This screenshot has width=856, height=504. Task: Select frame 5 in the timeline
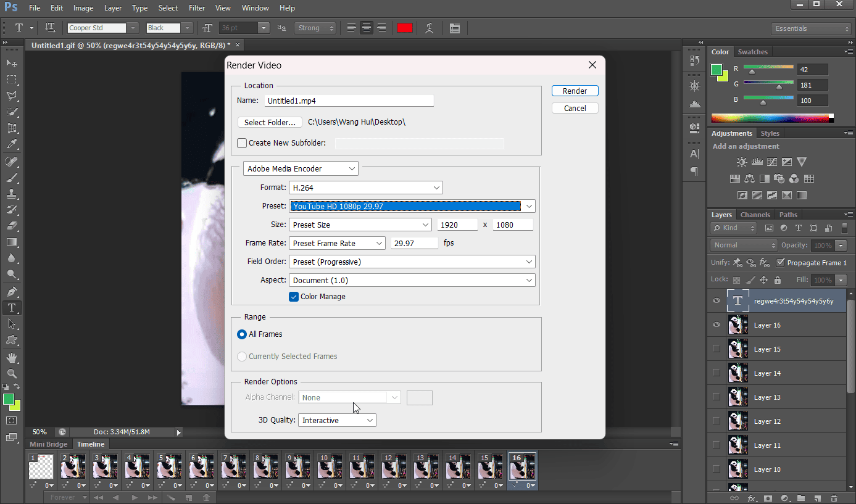coord(169,467)
